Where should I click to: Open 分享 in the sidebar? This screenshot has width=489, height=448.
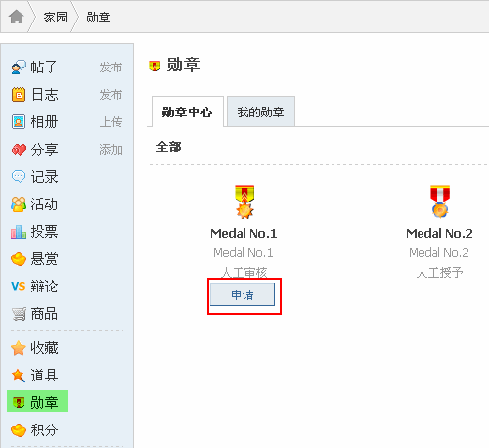tap(44, 150)
